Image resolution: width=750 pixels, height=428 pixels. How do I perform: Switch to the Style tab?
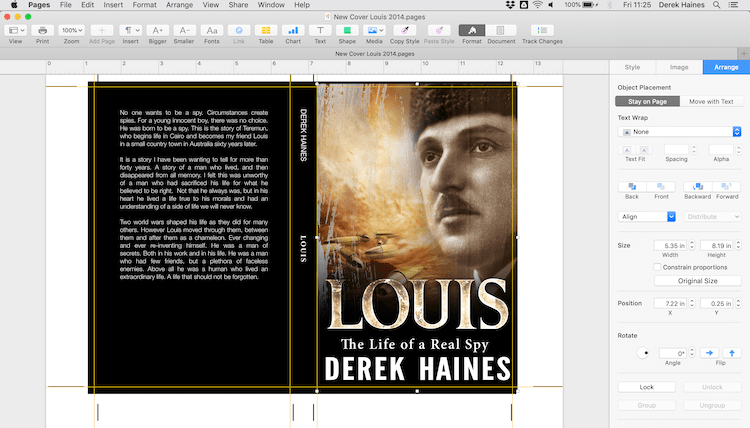click(x=632, y=67)
